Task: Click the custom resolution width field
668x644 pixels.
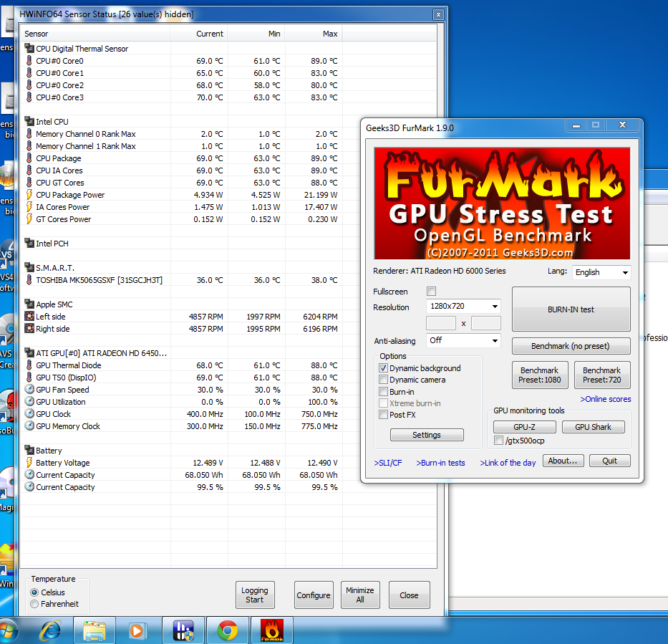Action: [x=441, y=324]
